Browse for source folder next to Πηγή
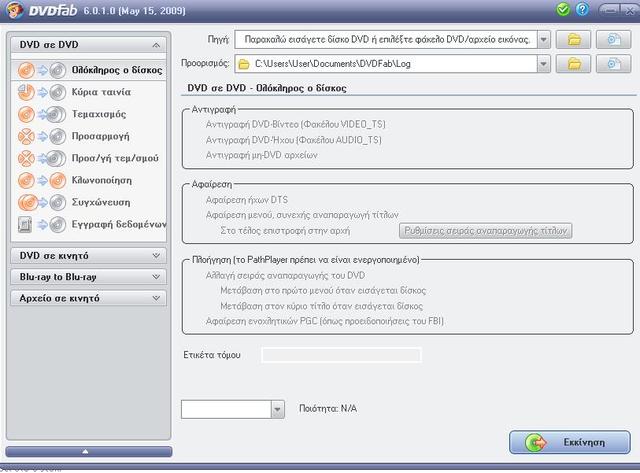The image size is (640, 473). point(574,40)
